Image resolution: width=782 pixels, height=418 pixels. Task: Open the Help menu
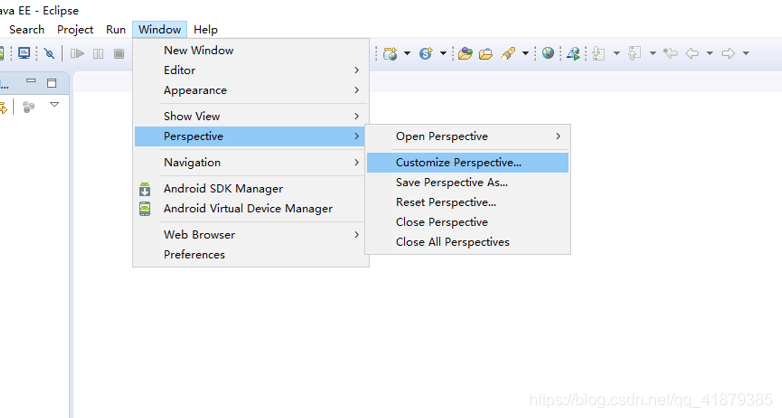205,29
